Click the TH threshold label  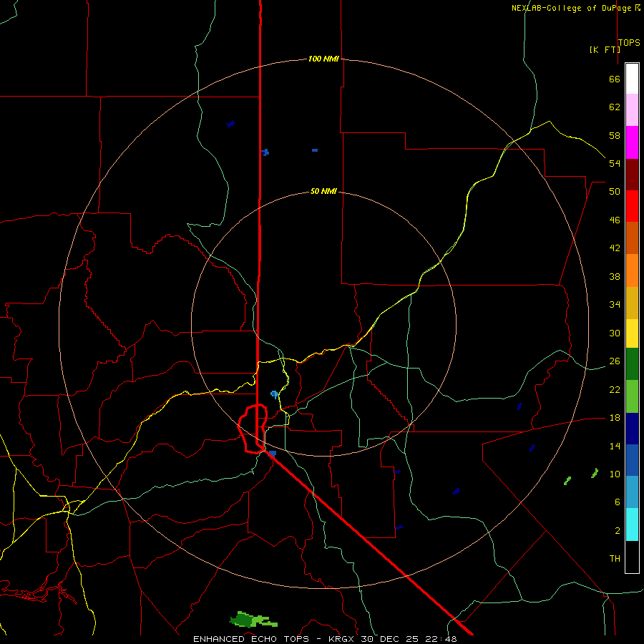point(615,559)
